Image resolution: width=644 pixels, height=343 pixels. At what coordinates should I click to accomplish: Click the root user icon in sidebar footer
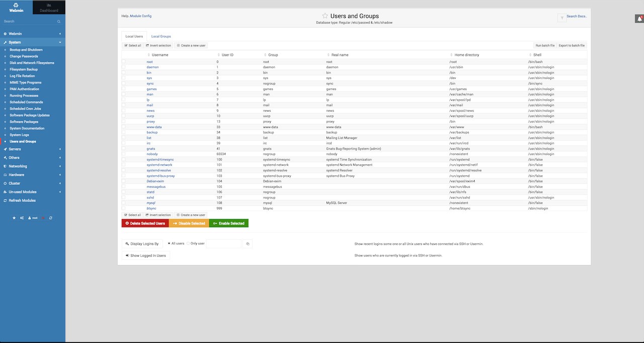pos(31,218)
